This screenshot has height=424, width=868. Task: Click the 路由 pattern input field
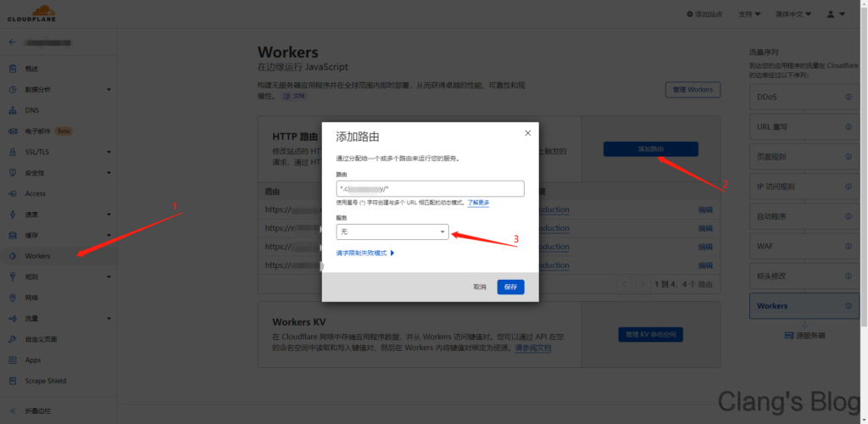(430, 188)
